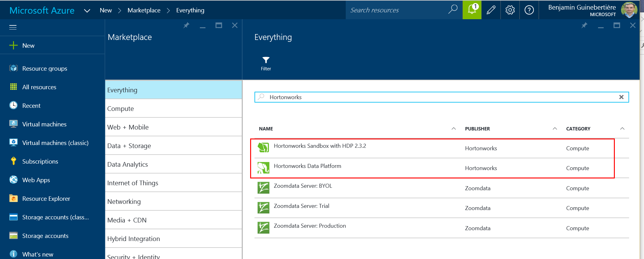Click New breadcrumb link
Image resolution: width=644 pixels, height=259 pixels.
[x=106, y=10]
